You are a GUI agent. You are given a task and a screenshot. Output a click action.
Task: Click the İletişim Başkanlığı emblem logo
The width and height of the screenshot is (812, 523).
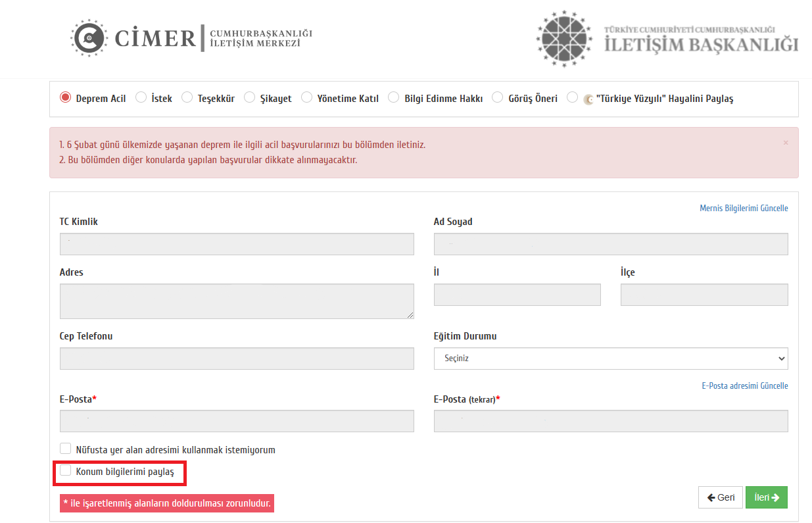tap(564, 39)
